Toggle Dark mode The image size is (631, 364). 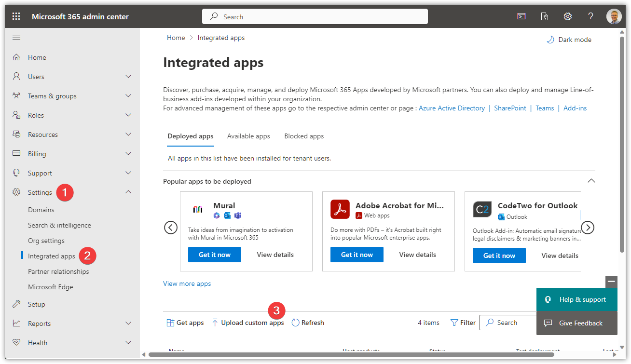(x=569, y=40)
